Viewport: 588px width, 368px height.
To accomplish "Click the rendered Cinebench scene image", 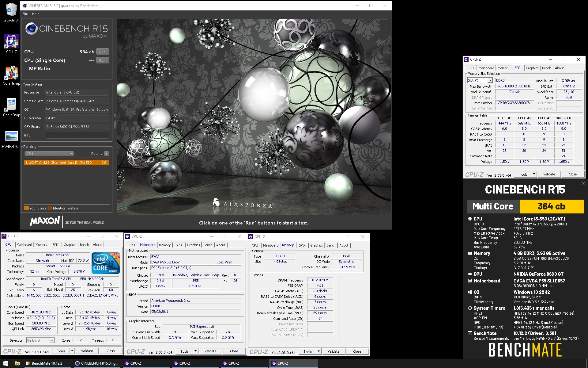I will (x=254, y=117).
